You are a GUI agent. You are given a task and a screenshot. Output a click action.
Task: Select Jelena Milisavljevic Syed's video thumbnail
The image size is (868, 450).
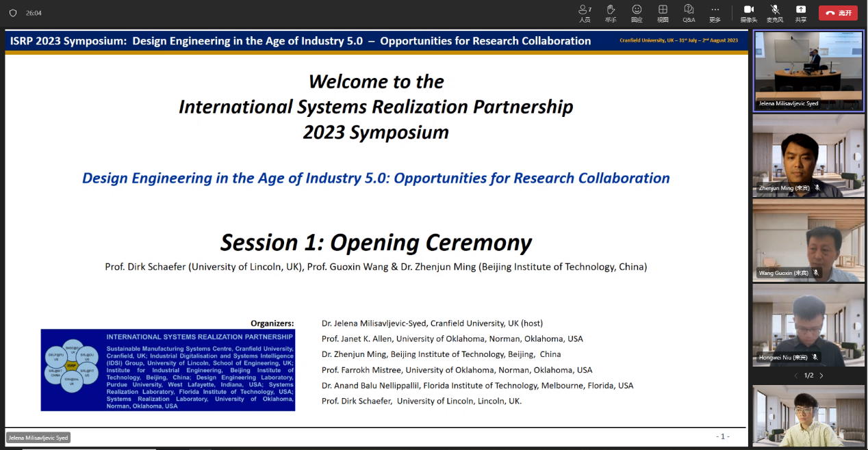pyautogui.click(x=808, y=70)
